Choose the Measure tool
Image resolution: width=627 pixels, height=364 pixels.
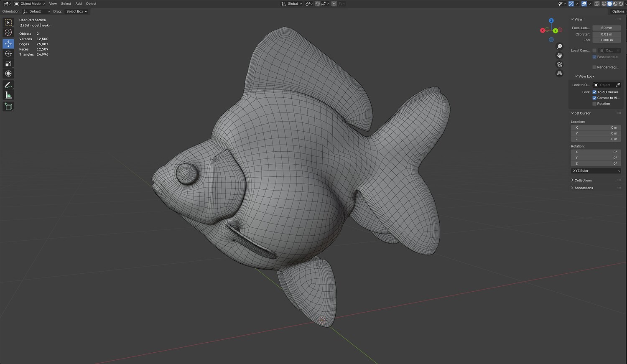click(x=8, y=95)
